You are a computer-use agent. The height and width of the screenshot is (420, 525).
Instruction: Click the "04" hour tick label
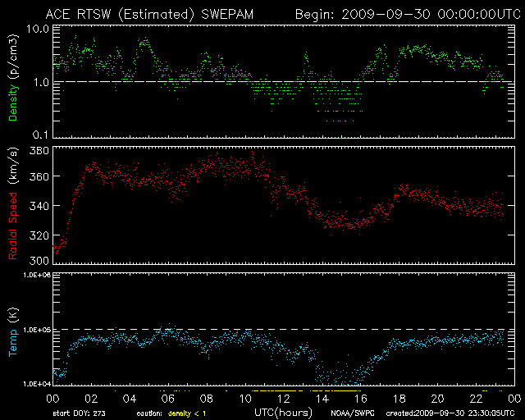(x=130, y=399)
